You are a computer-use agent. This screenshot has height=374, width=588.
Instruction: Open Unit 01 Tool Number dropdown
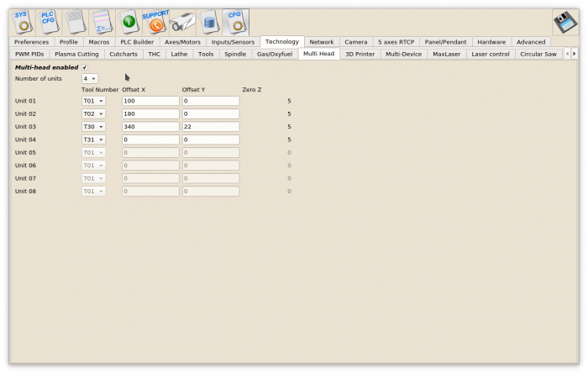pyautogui.click(x=93, y=101)
